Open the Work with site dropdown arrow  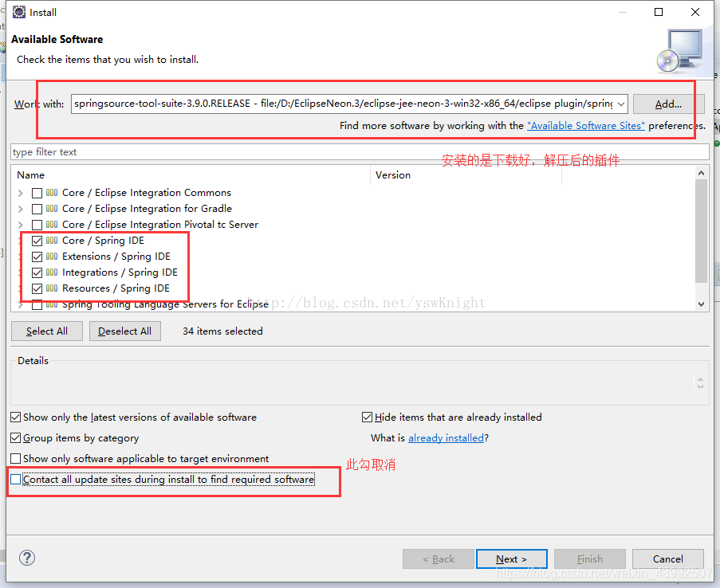pyautogui.click(x=621, y=104)
